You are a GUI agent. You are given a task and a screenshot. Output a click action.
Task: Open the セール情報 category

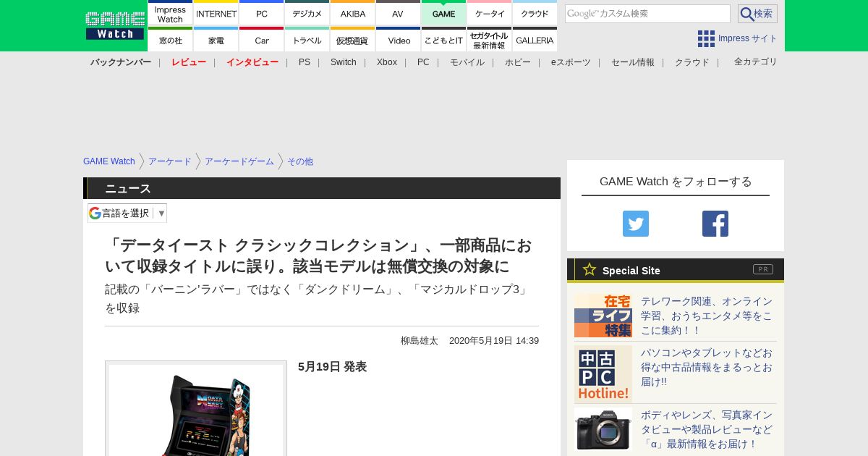(633, 62)
